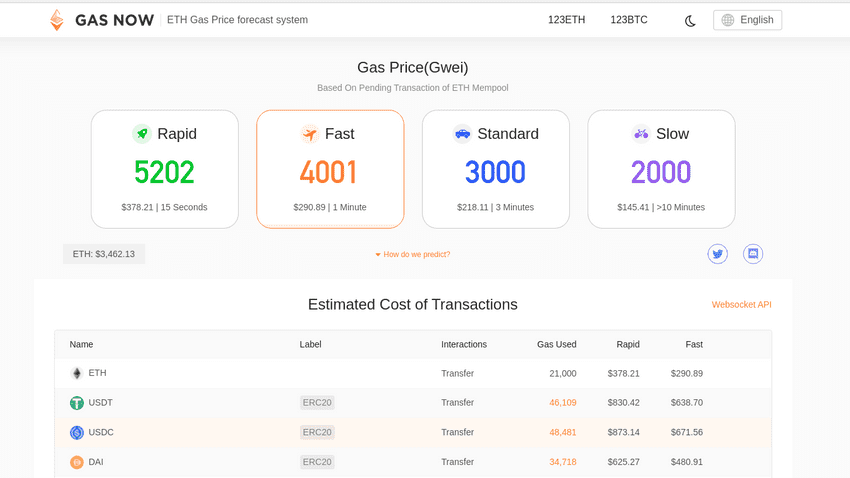Click the gas used value 46,109
This screenshot has width=850, height=478.
coord(563,403)
